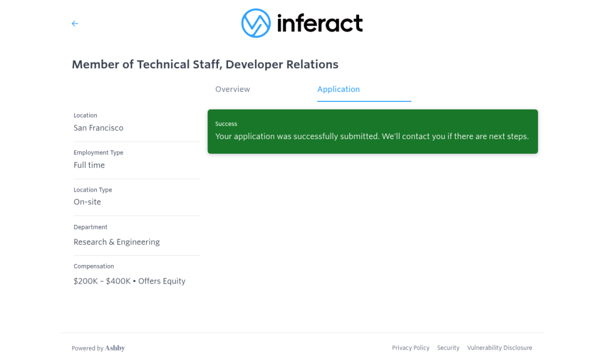Open the Ashby link in footer
Screen dimensions: 597x364
pos(115,348)
